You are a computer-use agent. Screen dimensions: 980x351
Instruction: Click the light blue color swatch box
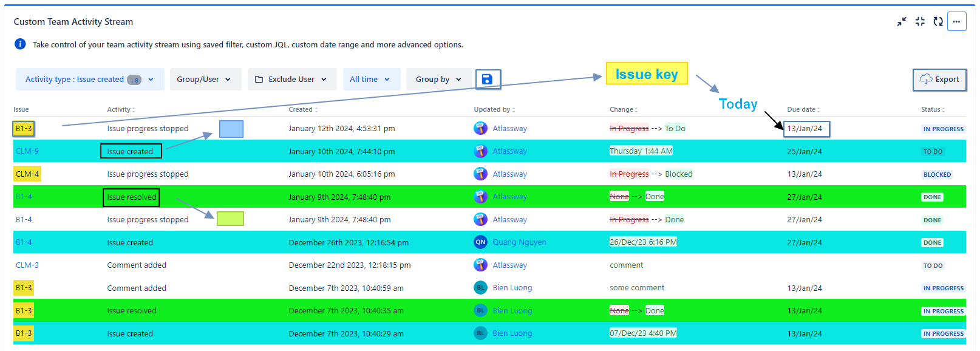tap(231, 129)
